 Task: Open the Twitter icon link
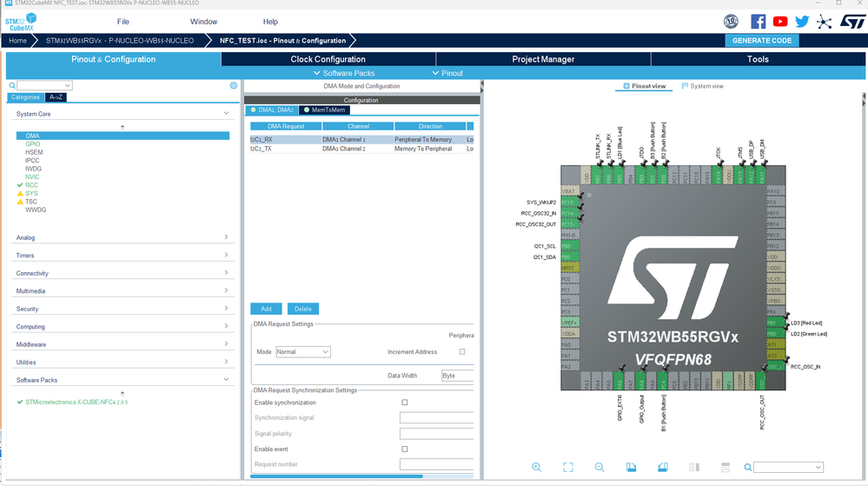802,22
